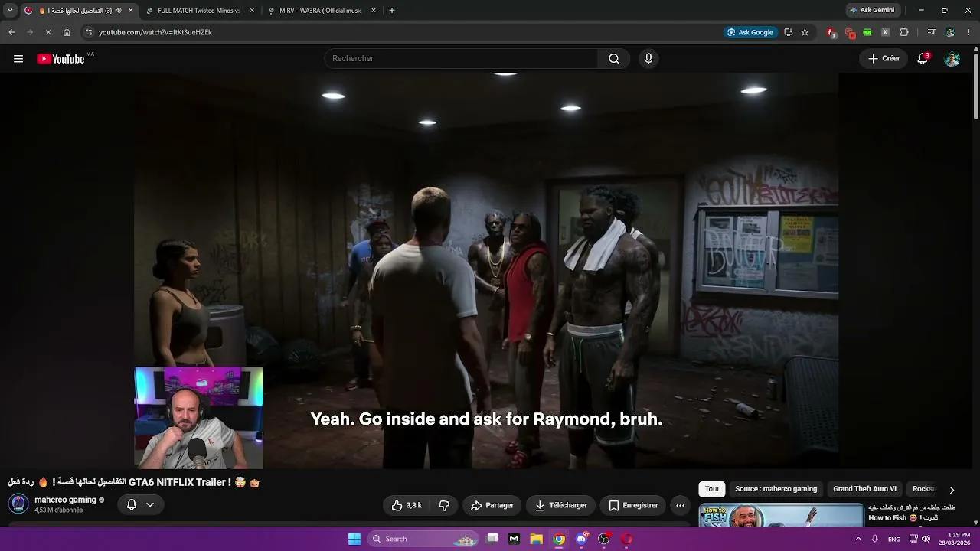Bookmark this page with the star
The width and height of the screenshot is (980, 551).
tap(805, 32)
